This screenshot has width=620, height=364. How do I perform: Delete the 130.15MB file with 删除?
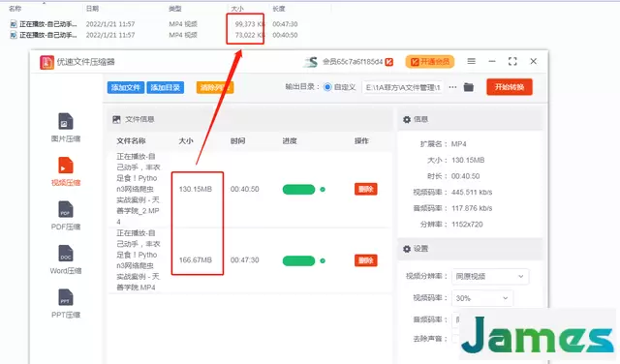coord(366,189)
